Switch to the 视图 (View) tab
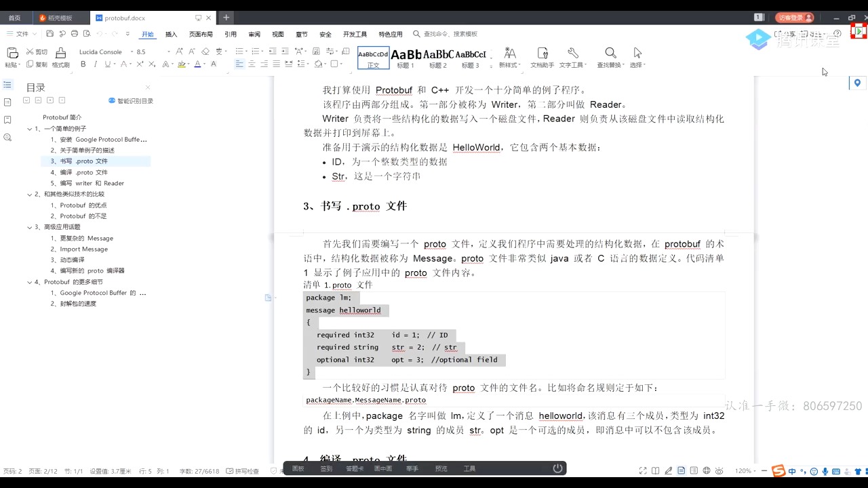 (278, 34)
